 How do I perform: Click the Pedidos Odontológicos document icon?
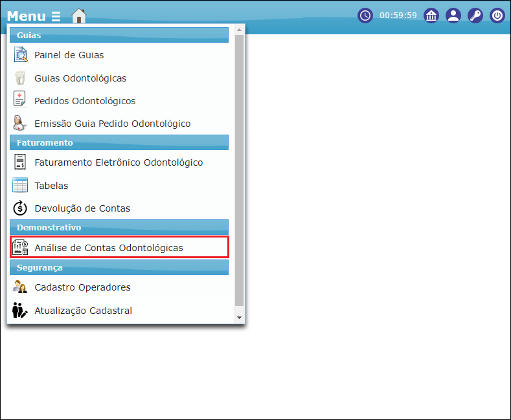point(19,99)
